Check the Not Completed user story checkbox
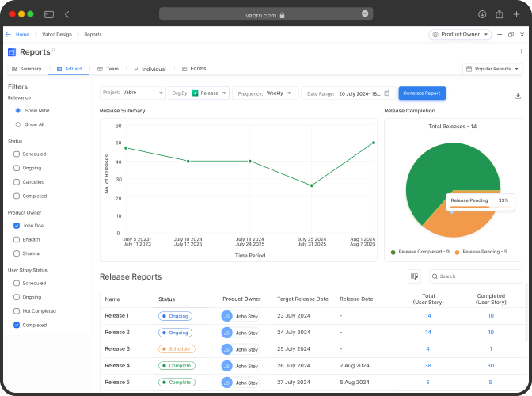Viewport: 532px width, 396px height. coord(17,311)
